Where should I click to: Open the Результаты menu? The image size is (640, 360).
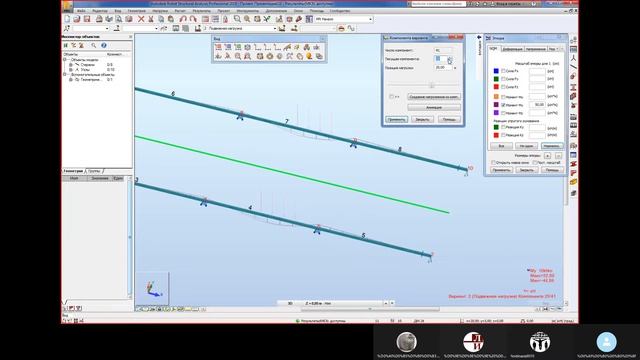(201, 11)
